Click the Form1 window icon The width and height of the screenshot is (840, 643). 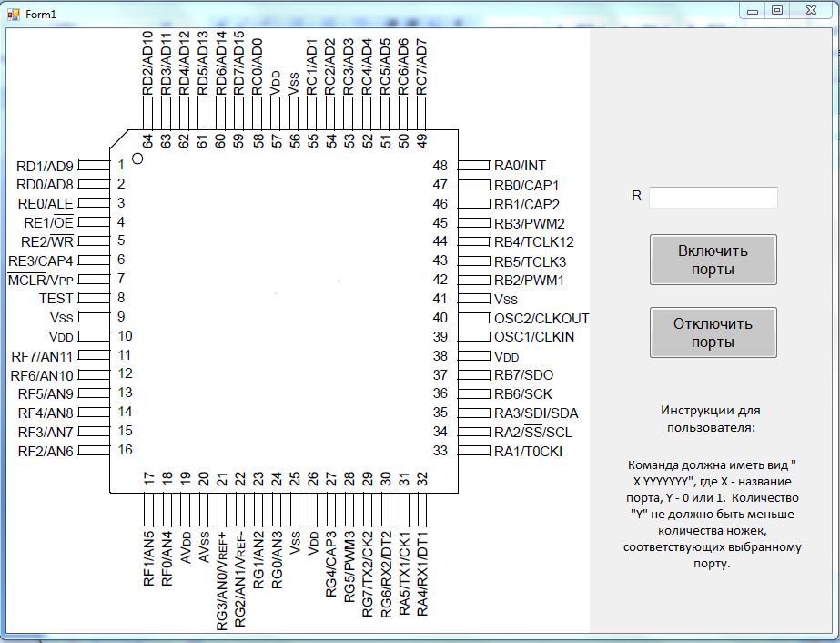coord(14,14)
